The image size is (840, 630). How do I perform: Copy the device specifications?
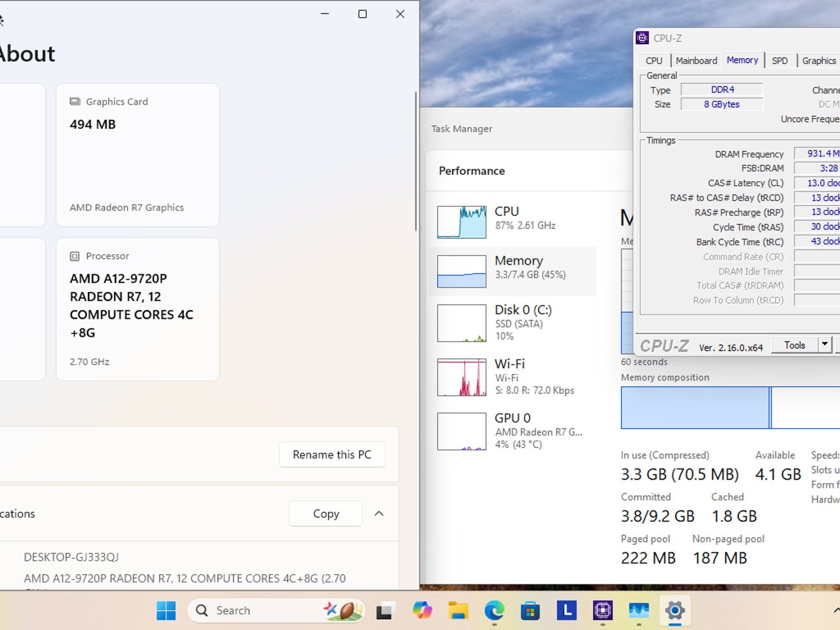point(326,514)
